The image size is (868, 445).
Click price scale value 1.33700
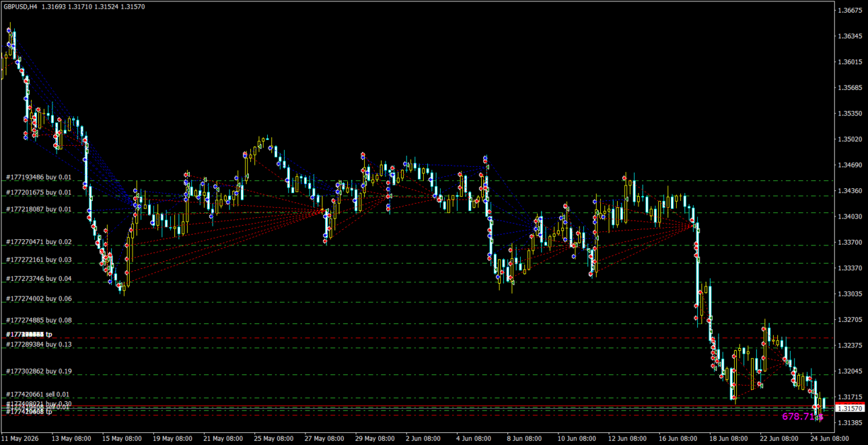pos(850,242)
